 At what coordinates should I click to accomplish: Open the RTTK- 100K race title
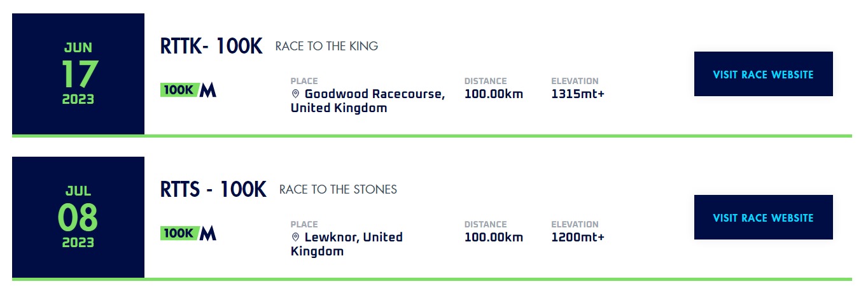point(211,46)
